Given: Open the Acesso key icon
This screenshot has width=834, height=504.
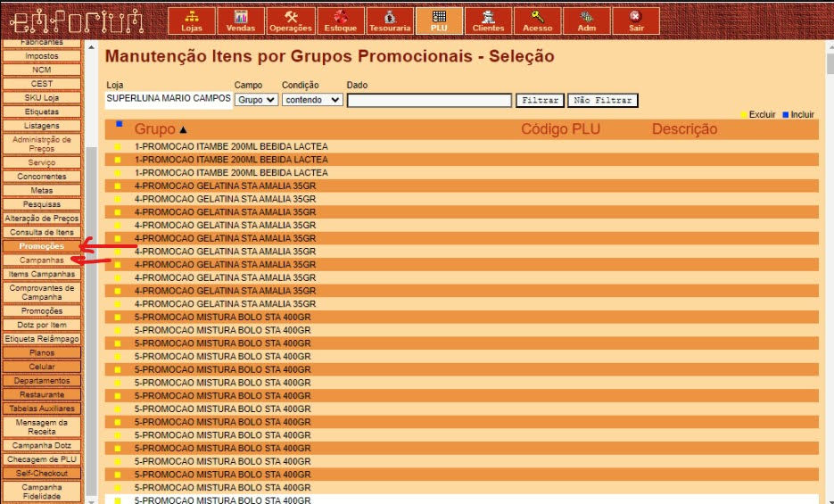Looking at the screenshot, I should (538, 21).
